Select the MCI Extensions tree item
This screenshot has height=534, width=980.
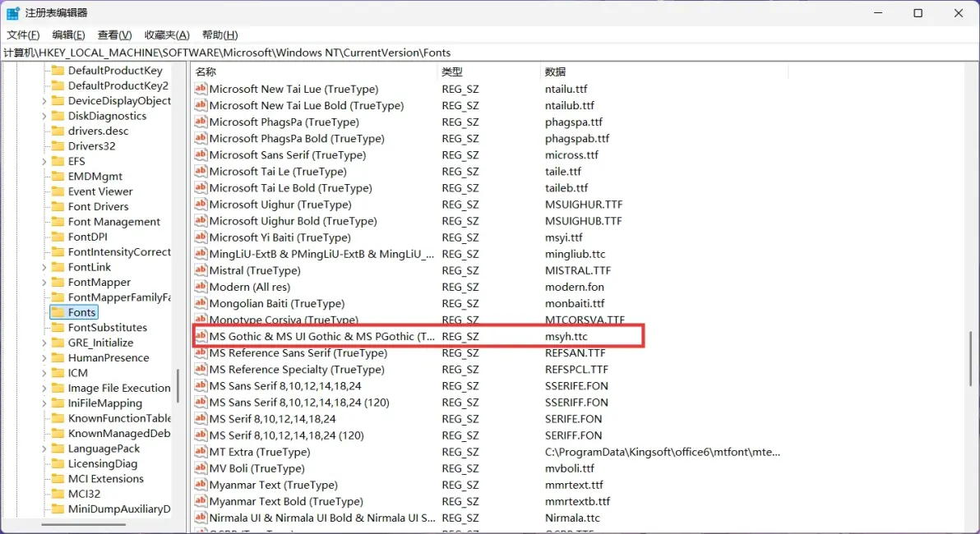(x=105, y=478)
